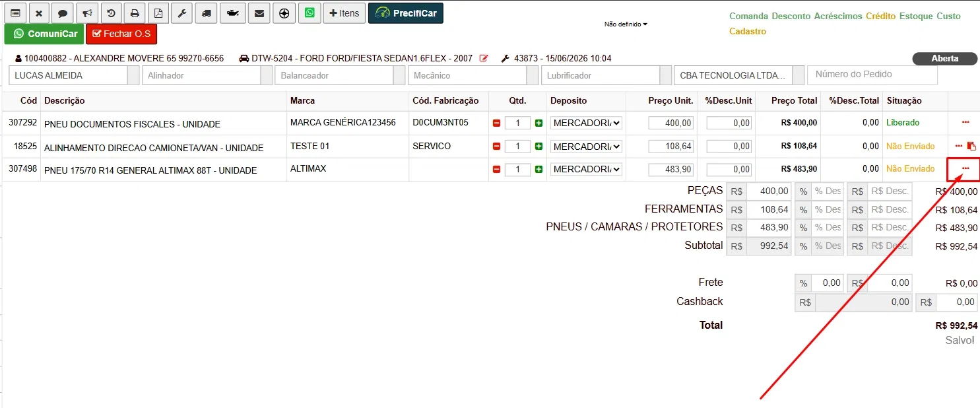Click the + Itens button
This screenshot has height=408, width=980.
[344, 13]
